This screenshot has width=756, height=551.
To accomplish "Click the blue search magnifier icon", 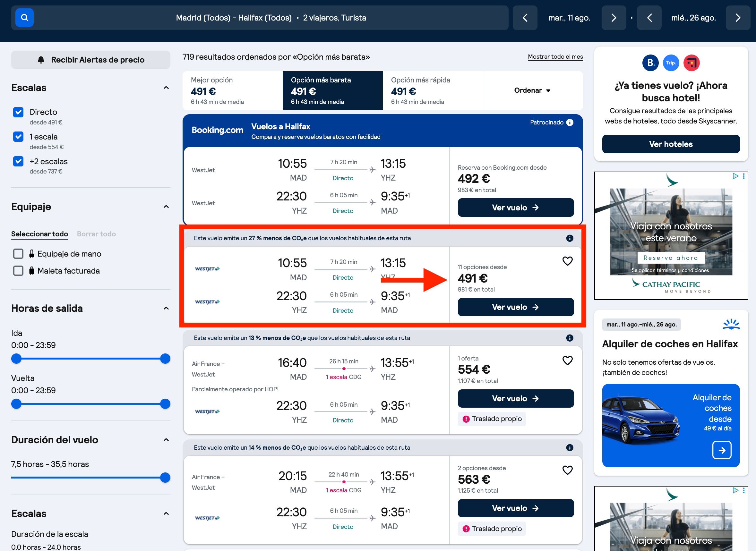I will [24, 18].
